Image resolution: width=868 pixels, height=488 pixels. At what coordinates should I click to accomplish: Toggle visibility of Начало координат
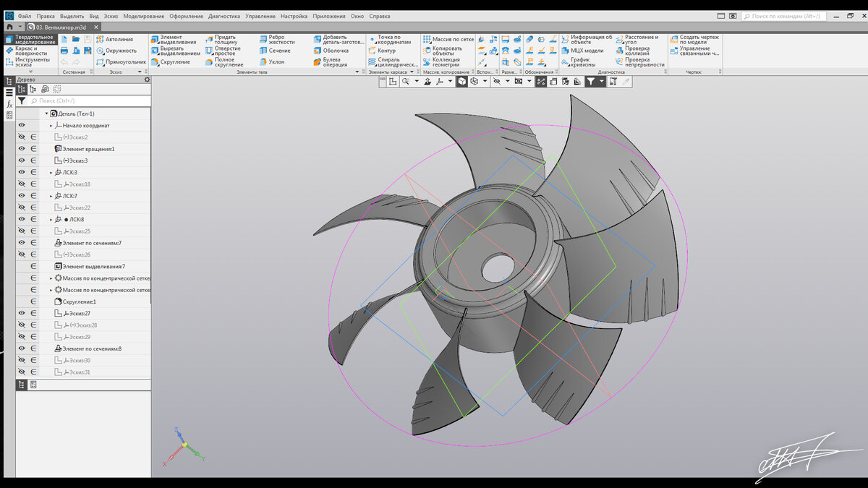tap(22, 125)
